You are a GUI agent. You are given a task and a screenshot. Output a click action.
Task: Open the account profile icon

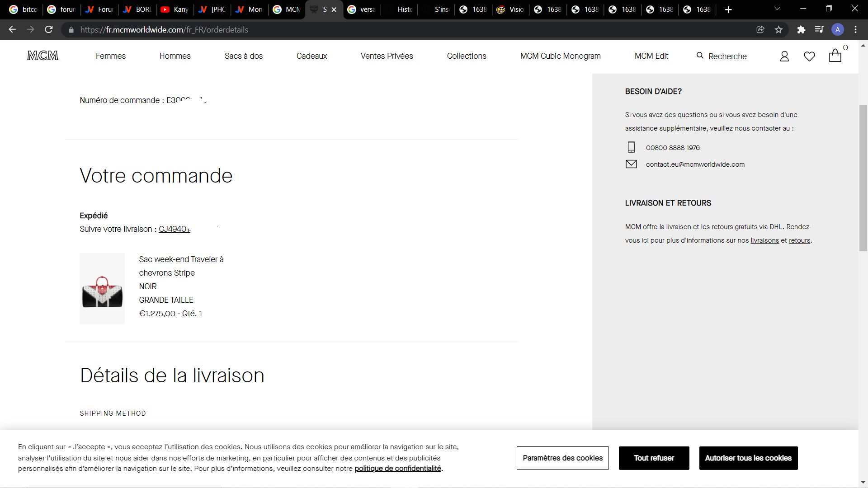(784, 56)
